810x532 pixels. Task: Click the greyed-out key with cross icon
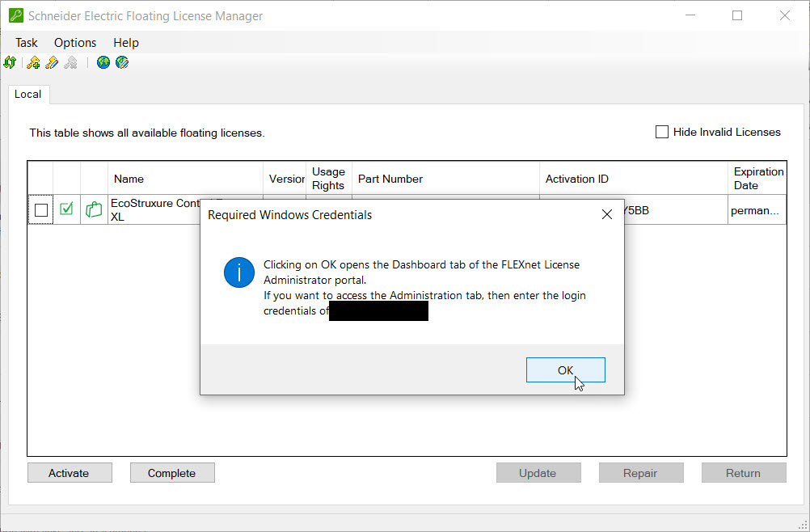(70, 62)
